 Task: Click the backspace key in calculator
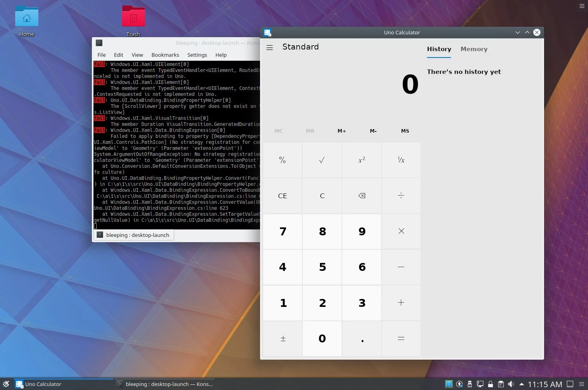pyautogui.click(x=362, y=196)
